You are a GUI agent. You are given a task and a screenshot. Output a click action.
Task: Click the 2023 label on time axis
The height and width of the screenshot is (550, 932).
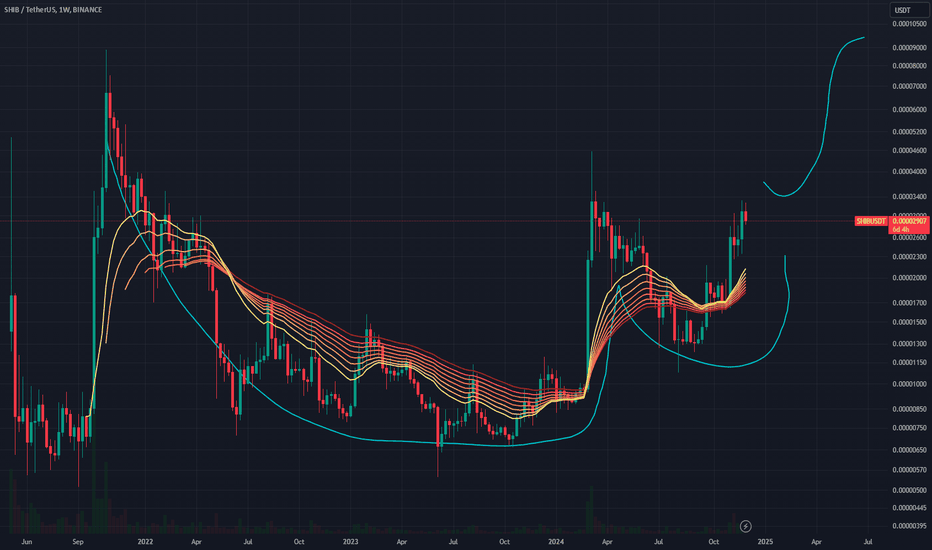click(x=351, y=542)
